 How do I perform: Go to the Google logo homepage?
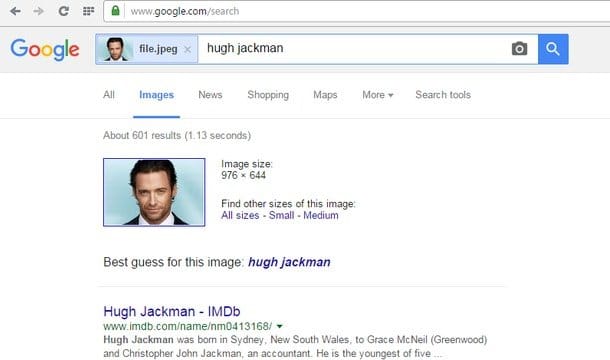click(45, 49)
